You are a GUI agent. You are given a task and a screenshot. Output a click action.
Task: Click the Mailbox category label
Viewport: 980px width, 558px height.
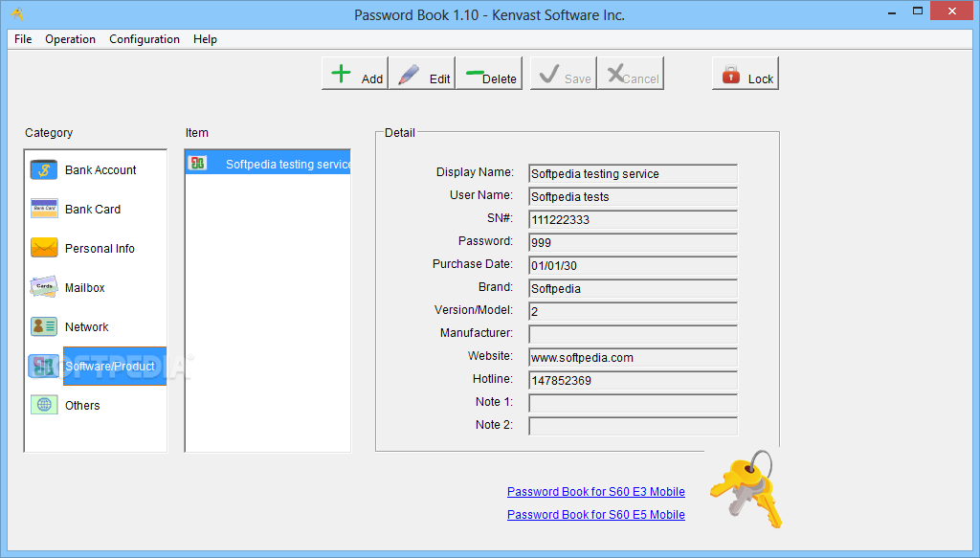85,288
